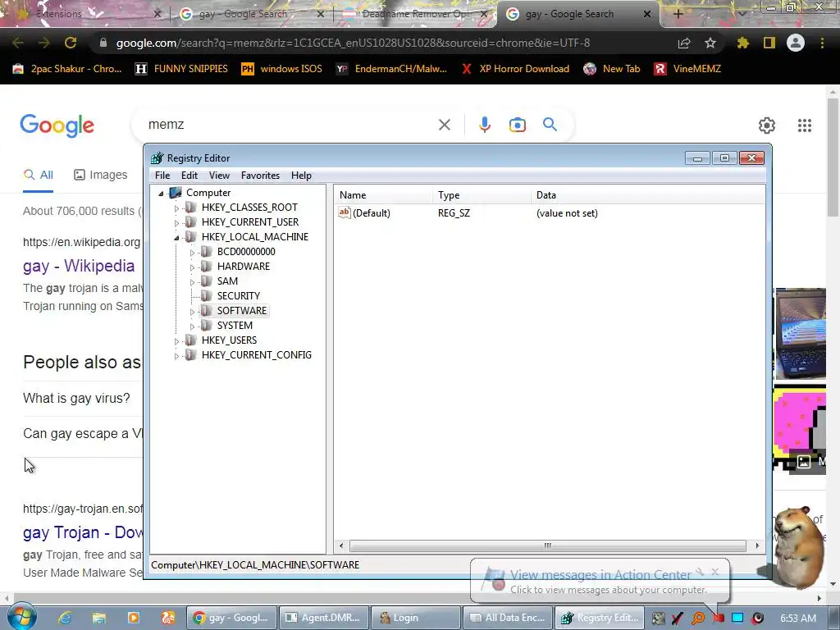840x630 pixels.
Task: Launch Internet Explorer from taskbar
Action: coord(65,618)
